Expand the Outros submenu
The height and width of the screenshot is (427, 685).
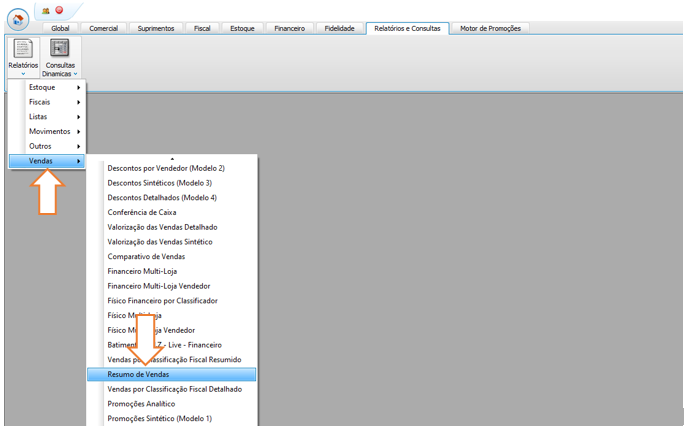(x=47, y=146)
